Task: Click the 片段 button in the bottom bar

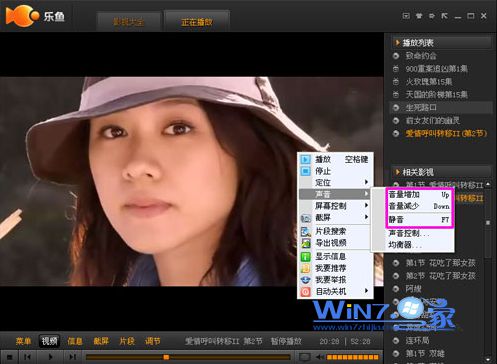Action: click(x=127, y=341)
